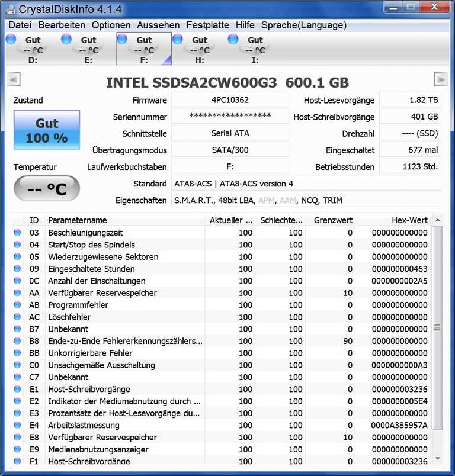Viewport: 455px width, 476px height.
Task: Click the blue health orb for drive D:
Action: (11, 39)
